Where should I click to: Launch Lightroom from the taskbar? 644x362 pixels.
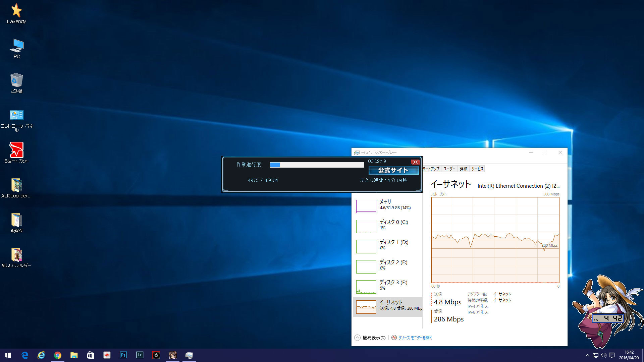[140, 355]
